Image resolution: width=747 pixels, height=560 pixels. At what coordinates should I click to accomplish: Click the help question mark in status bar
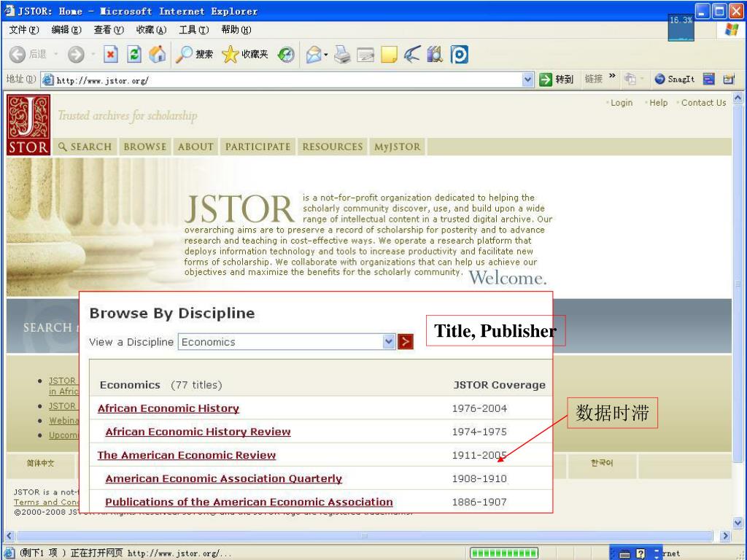(640, 553)
